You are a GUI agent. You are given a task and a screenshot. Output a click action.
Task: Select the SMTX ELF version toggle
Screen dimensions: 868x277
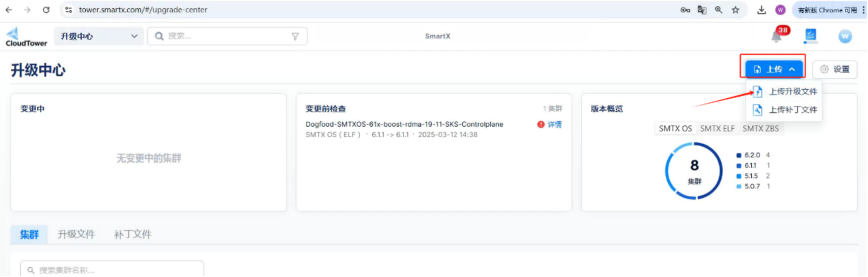pyautogui.click(x=717, y=129)
